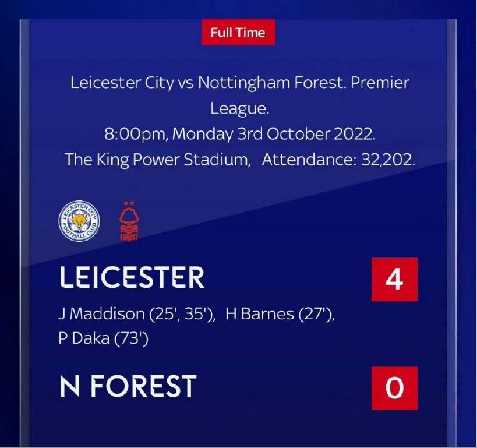Select the N FOREST team name

[128, 386]
